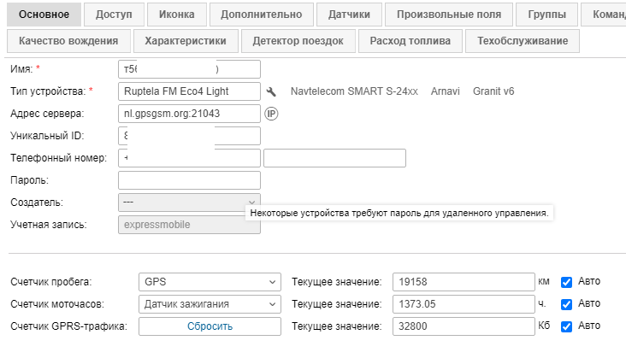Click the Пароль input field
The image size is (626, 364).
(x=189, y=180)
